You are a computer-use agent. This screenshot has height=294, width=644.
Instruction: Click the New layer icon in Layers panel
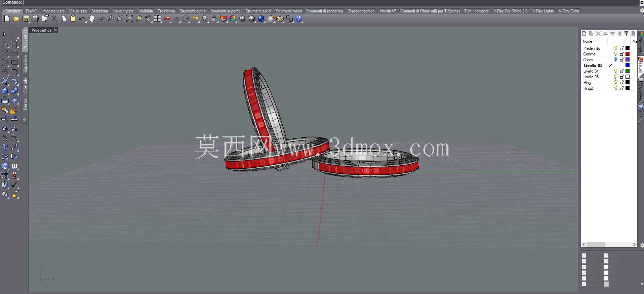584,34
